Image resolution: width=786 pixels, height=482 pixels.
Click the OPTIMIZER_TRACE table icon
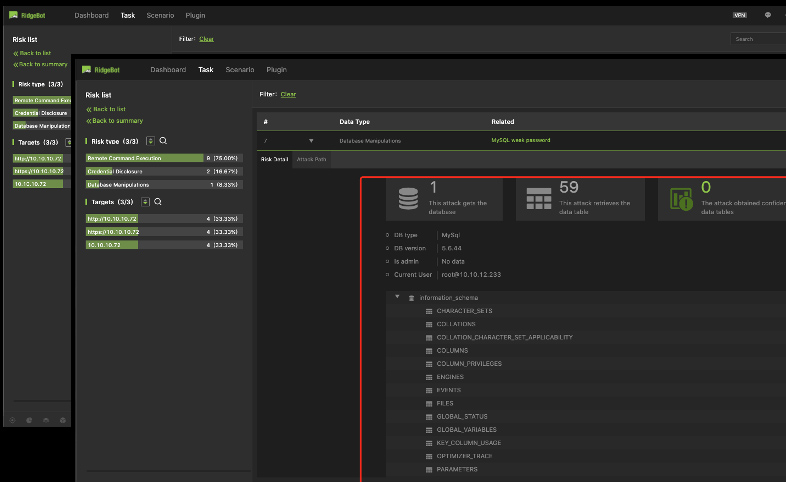tap(429, 456)
